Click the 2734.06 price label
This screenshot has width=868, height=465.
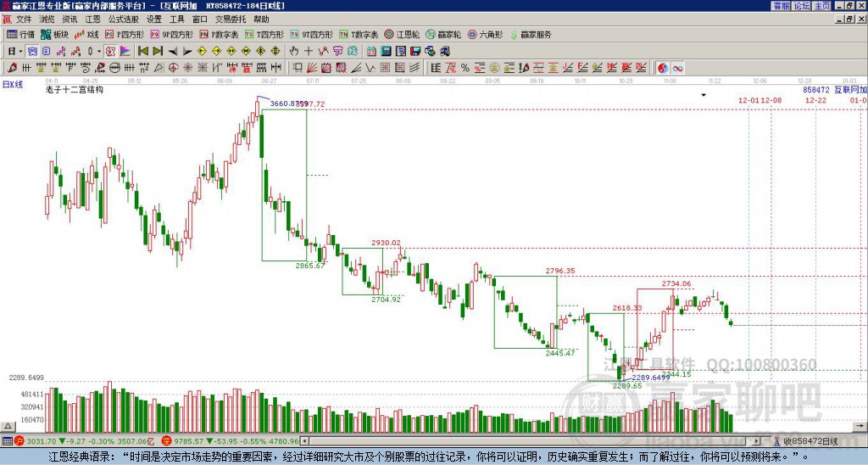pos(676,283)
